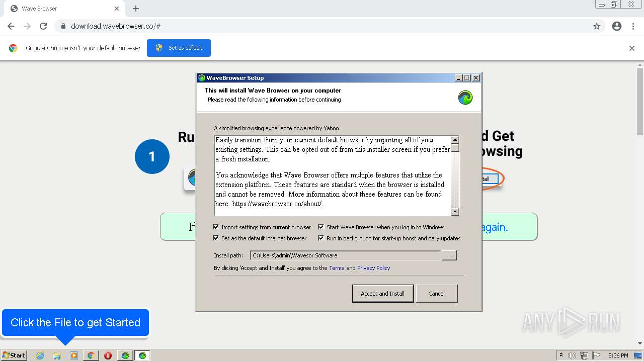Switch to Google Chrome in the taskbar
Screen dimensions: 644x362
click(x=91, y=355)
